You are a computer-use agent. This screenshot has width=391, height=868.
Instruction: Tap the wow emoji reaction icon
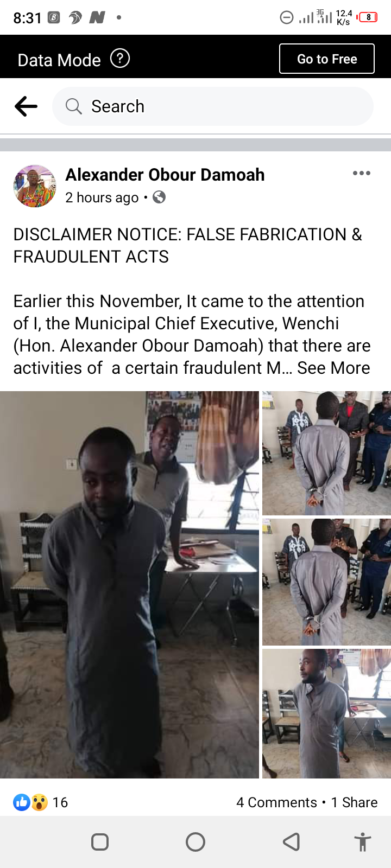click(x=39, y=802)
